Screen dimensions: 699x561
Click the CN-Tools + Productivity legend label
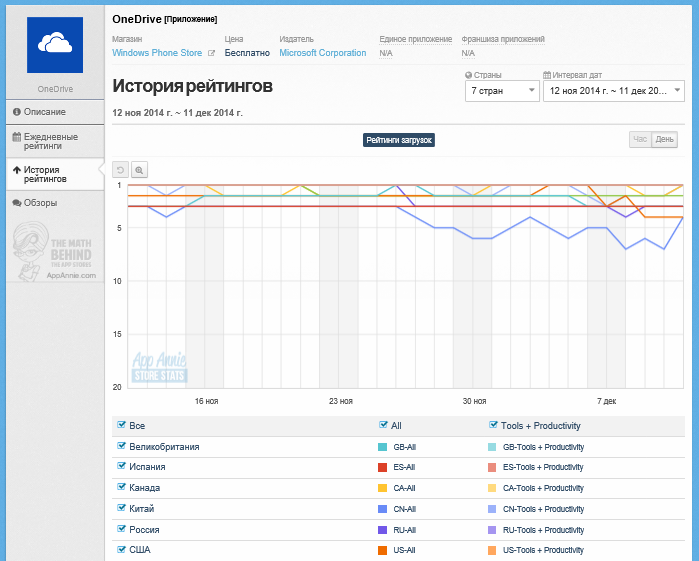[x=543, y=509]
